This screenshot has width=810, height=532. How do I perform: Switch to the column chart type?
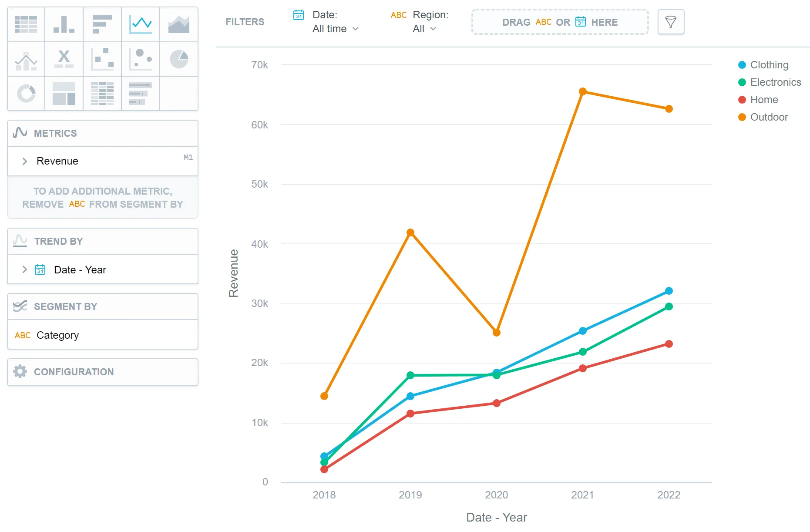[x=64, y=24]
